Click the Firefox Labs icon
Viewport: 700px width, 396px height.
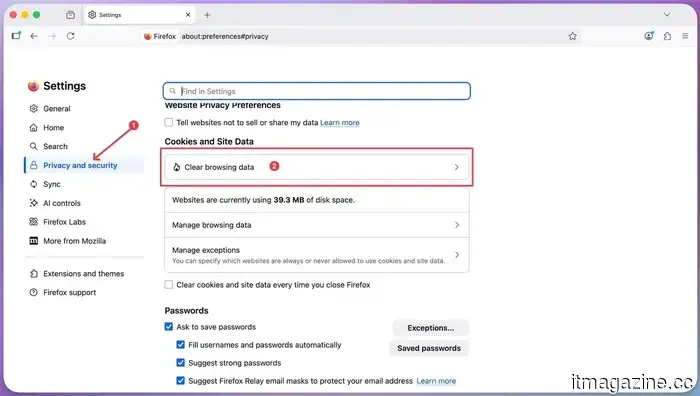(x=33, y=222)
